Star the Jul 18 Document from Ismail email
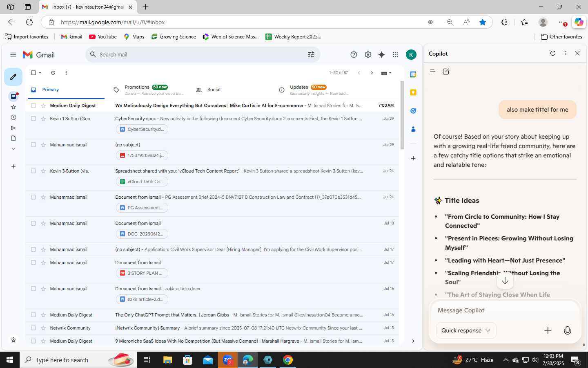588x368 pixels. [x=43, y=223]
